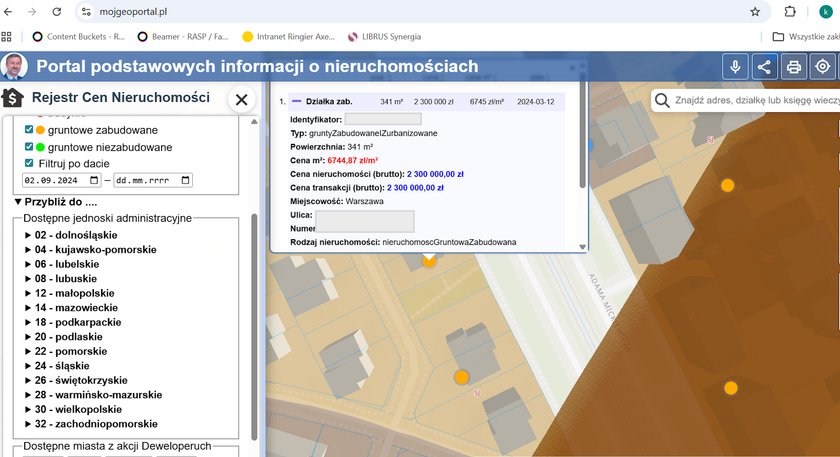Toggle the Filtruj po dacie checkbox
This screenshot has height=457, width=840.
(29, 163)
